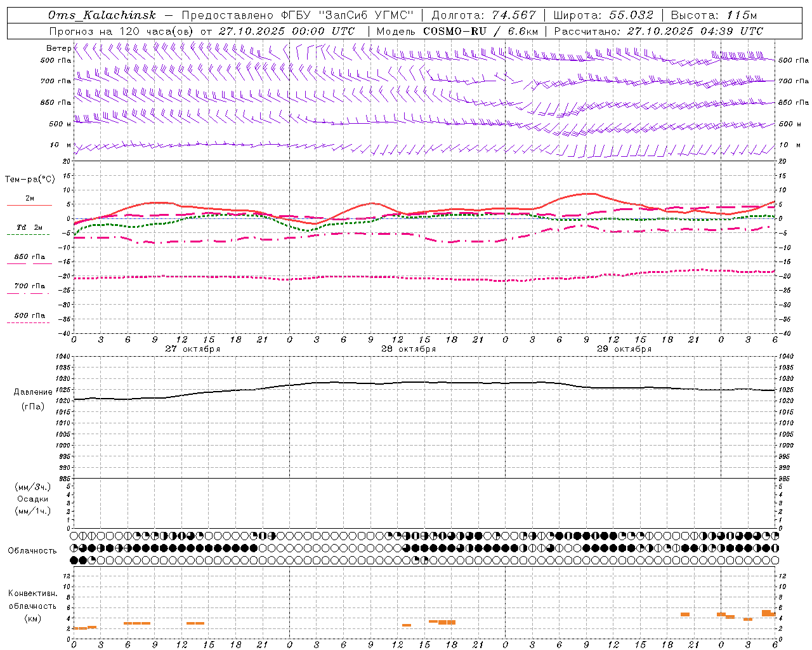Click the 29 октября date label
812x650 pixels.
pyautogui.click(x=624, y=348)
